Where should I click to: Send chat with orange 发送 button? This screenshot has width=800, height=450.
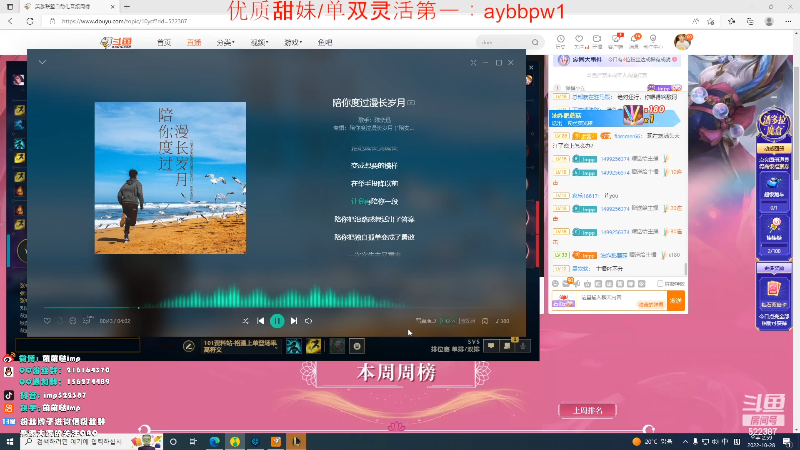676,301
